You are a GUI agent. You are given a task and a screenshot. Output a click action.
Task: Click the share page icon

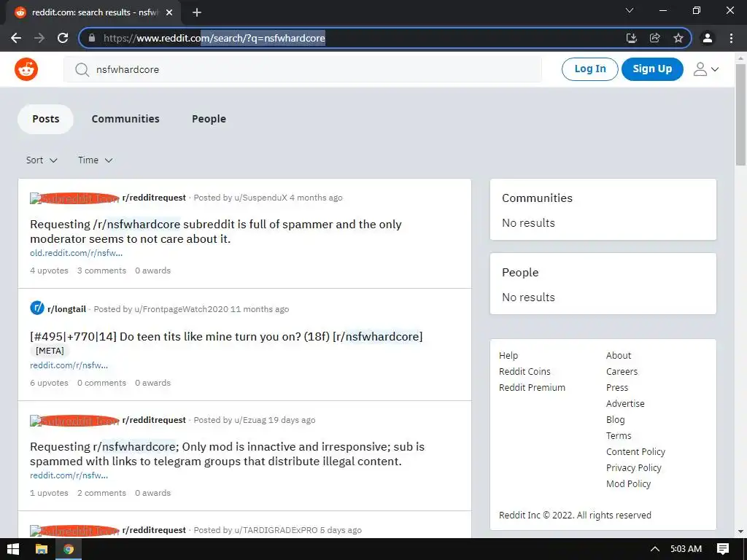click(x=655, y=38)
